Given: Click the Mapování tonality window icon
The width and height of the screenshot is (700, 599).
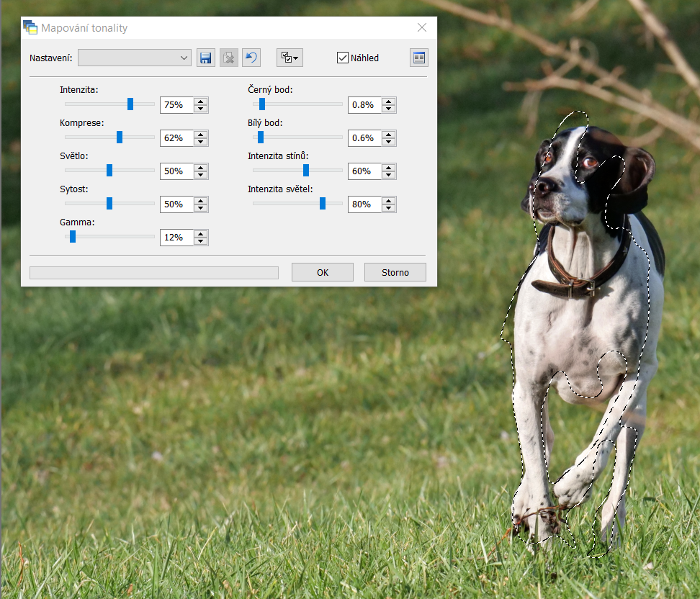Looking at the screenshot, I should [30, 27].
